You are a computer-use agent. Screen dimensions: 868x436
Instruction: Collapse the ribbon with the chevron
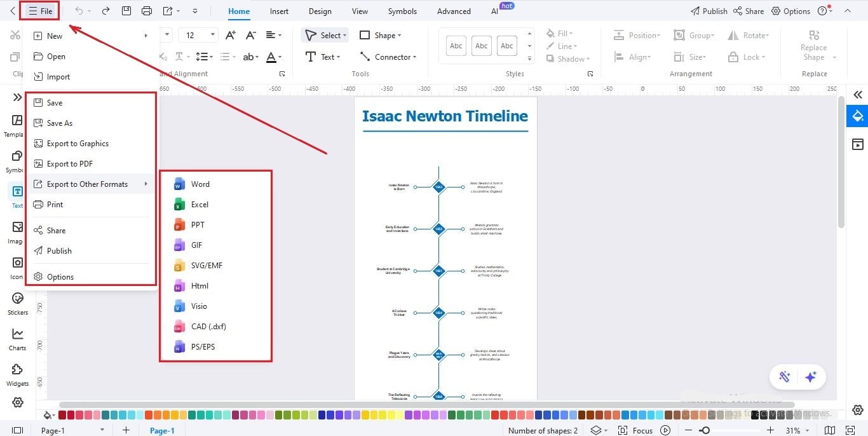click(x=847, y=11)
